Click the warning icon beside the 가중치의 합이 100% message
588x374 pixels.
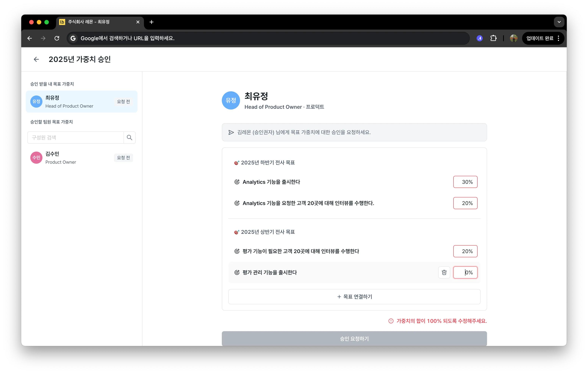tap(391, 321)
